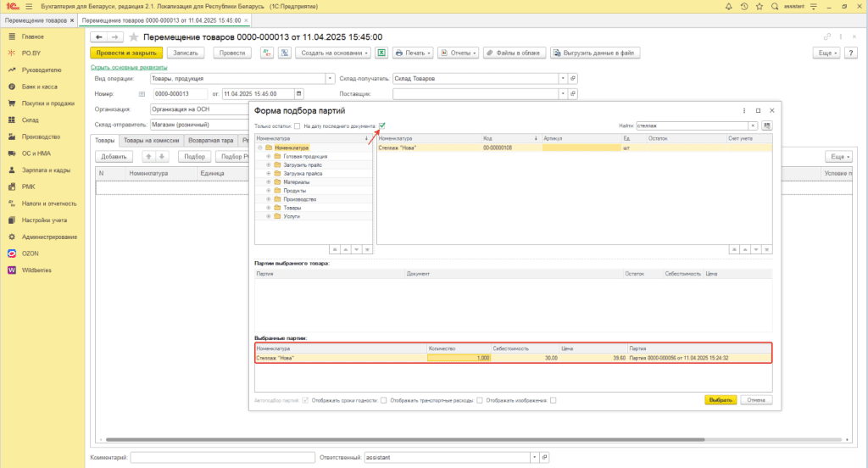Click the document structure icon next to Дт/Кт
The image size is (868, 468).
(x=285, y=53)
